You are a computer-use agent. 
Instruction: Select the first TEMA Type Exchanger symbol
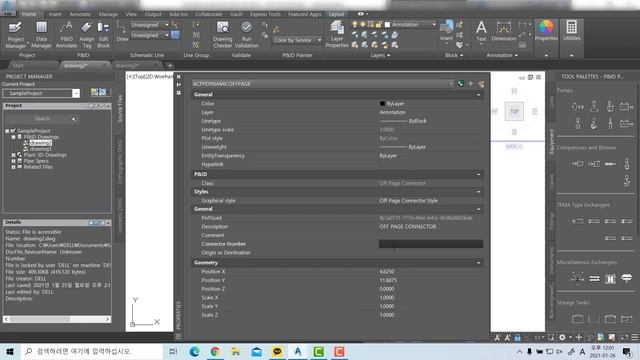(x=578, y=221)
